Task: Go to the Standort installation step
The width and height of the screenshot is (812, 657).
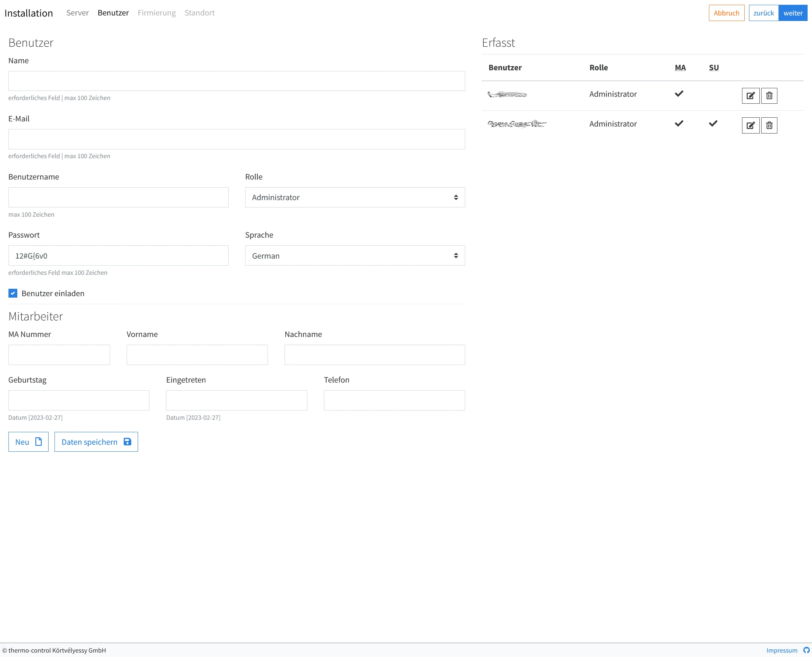Action: (199, 13)
